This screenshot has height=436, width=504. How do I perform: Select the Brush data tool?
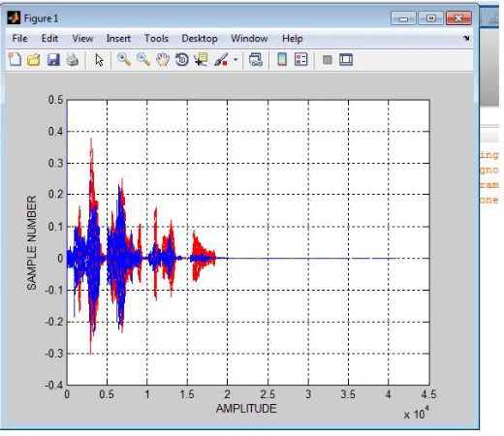(221, 60)
